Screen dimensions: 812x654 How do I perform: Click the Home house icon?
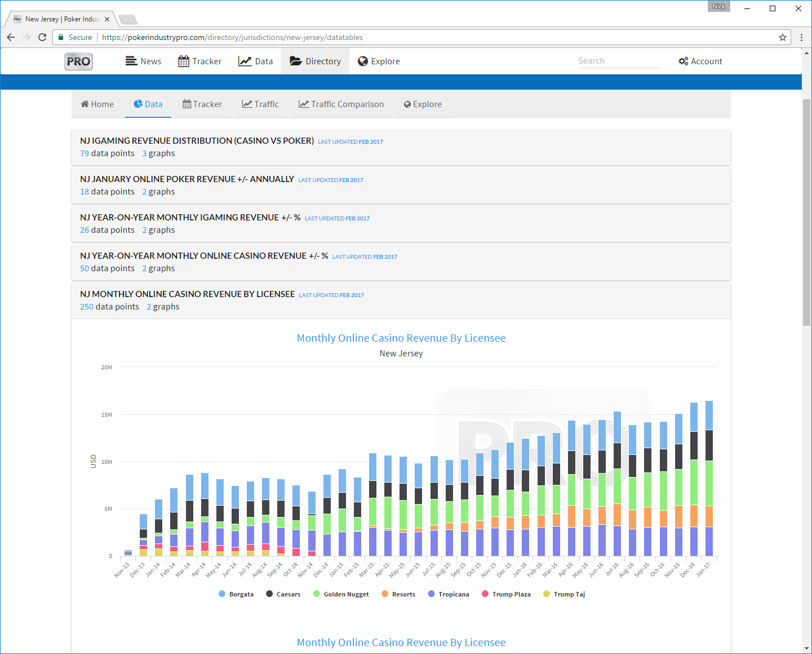85,104
